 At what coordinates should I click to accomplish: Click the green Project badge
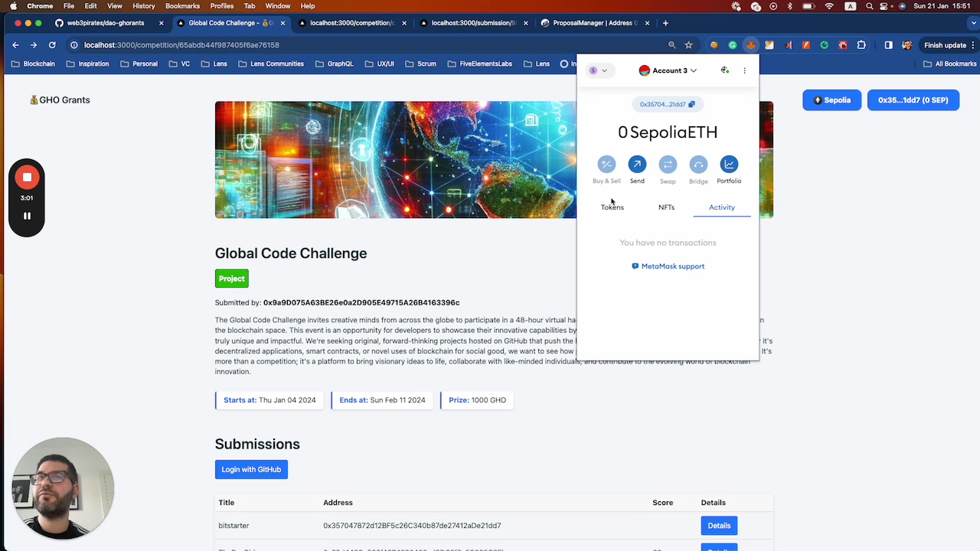(231, 279)
